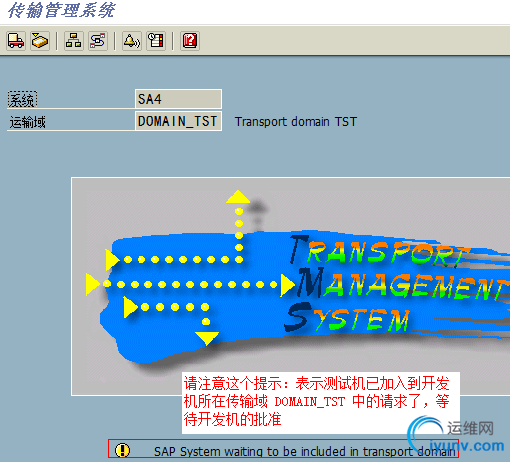Open the red help documentation icon
Viewport: 510px width, 462px height.
190,41
